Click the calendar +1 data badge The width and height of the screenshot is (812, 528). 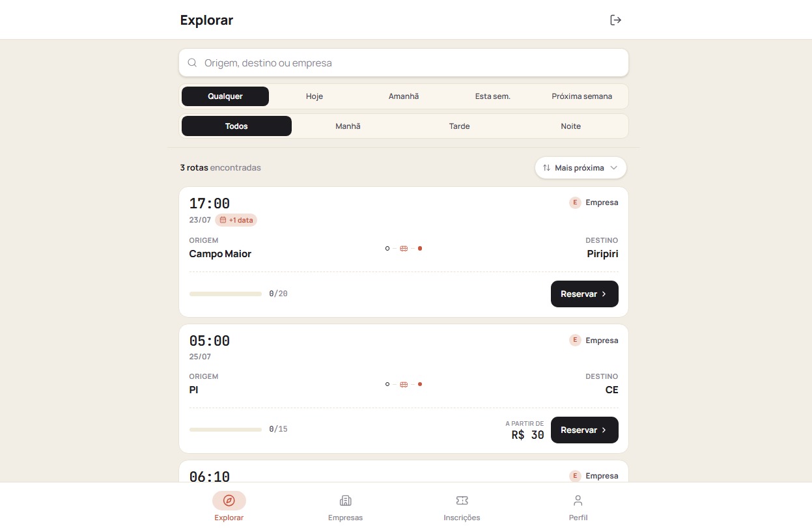(x=236, y=220)
